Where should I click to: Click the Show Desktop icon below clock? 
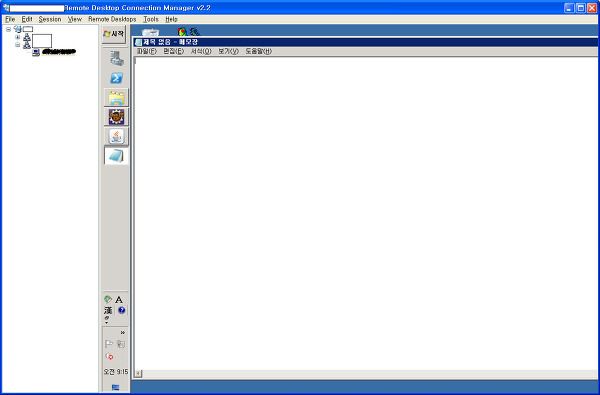pos(116,387)
